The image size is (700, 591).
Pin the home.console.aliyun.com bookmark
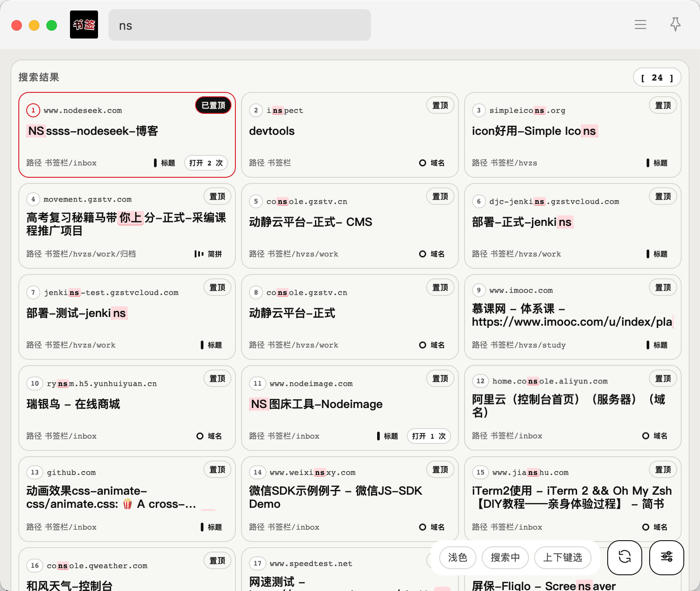pos(663,378)
